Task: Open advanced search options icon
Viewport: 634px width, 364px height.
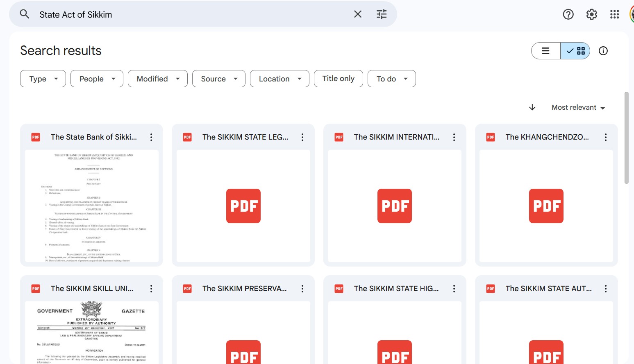Action: click(x=382, y=14)
